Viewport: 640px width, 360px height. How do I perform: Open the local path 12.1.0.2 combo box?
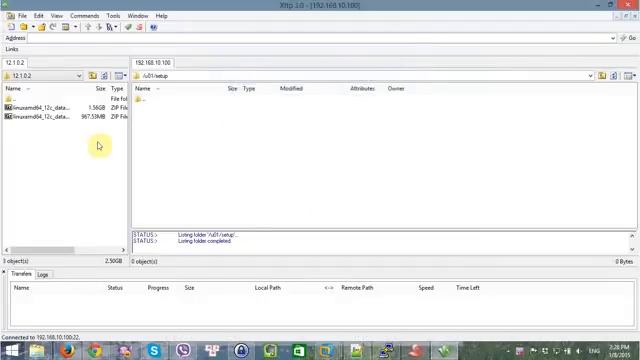[43, 76]
